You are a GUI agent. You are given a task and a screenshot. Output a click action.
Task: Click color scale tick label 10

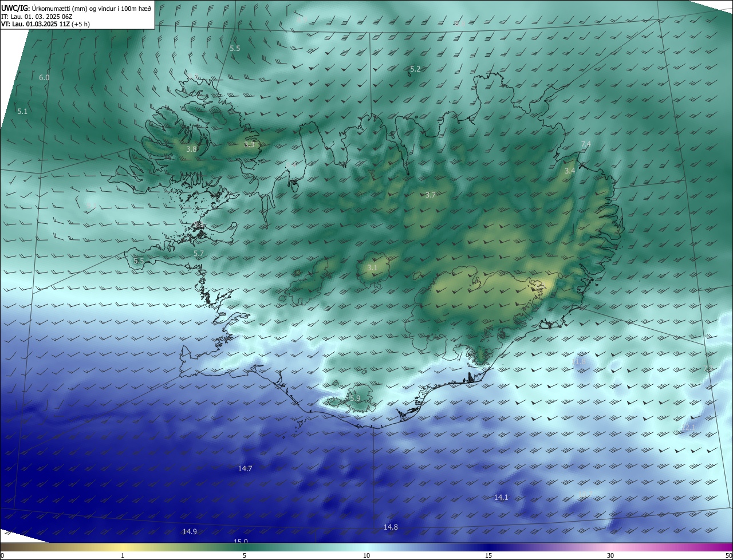366,555
